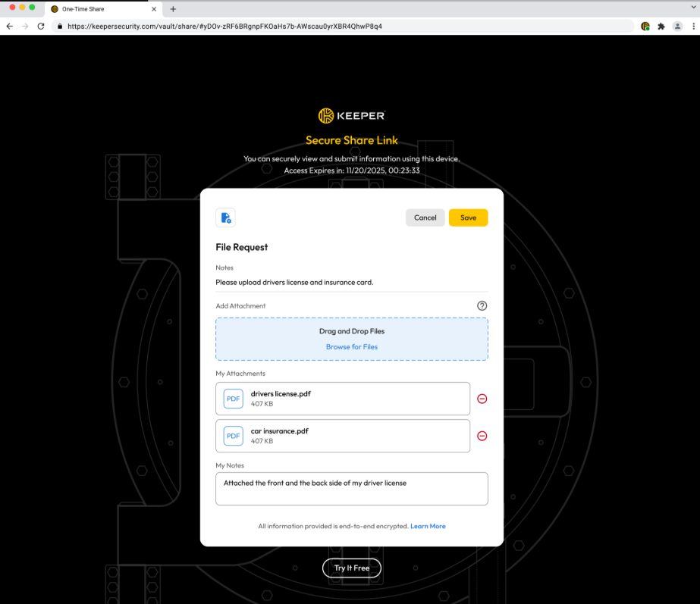
Task: Open the Learn More encryption link
Action: tap(428, 526)
